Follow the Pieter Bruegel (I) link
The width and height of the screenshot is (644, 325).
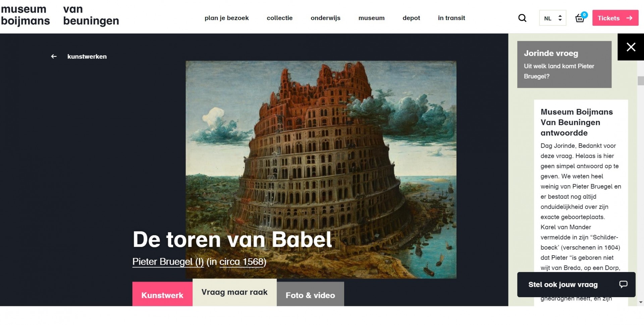click(x=168, y=262)
